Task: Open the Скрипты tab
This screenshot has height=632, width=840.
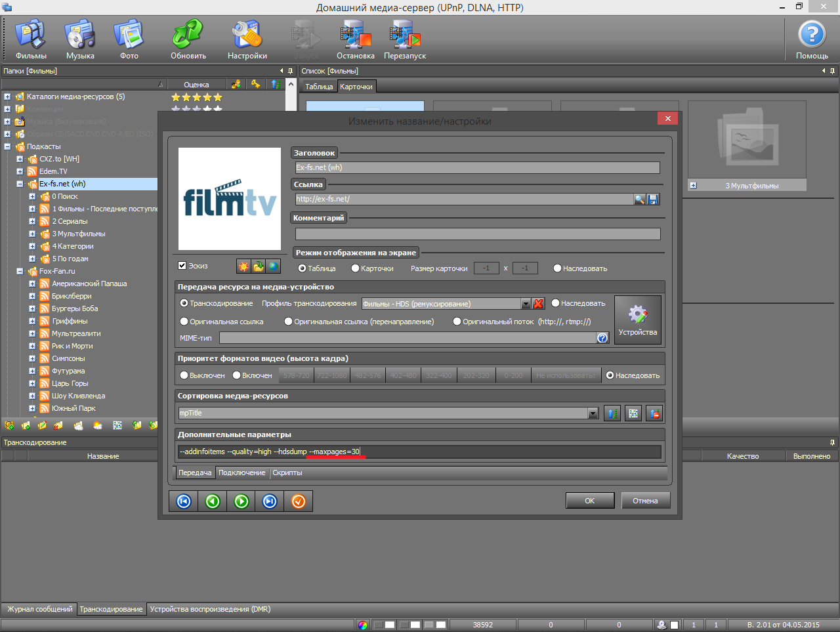Action: 287,473
